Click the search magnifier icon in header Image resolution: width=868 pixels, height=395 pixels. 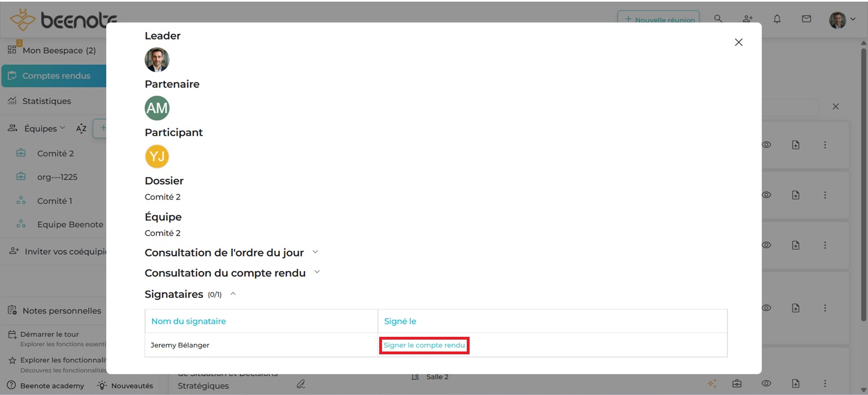[x=718, y=19]
